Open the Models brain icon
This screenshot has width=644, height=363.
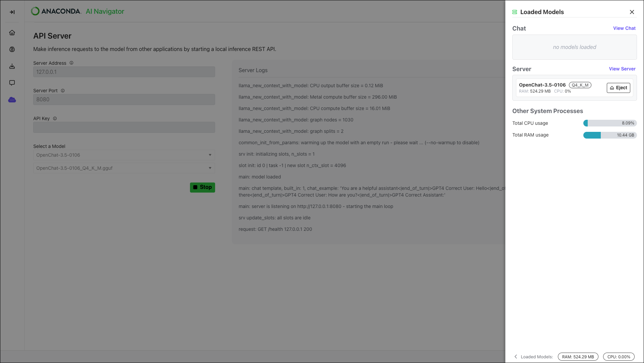12,49
